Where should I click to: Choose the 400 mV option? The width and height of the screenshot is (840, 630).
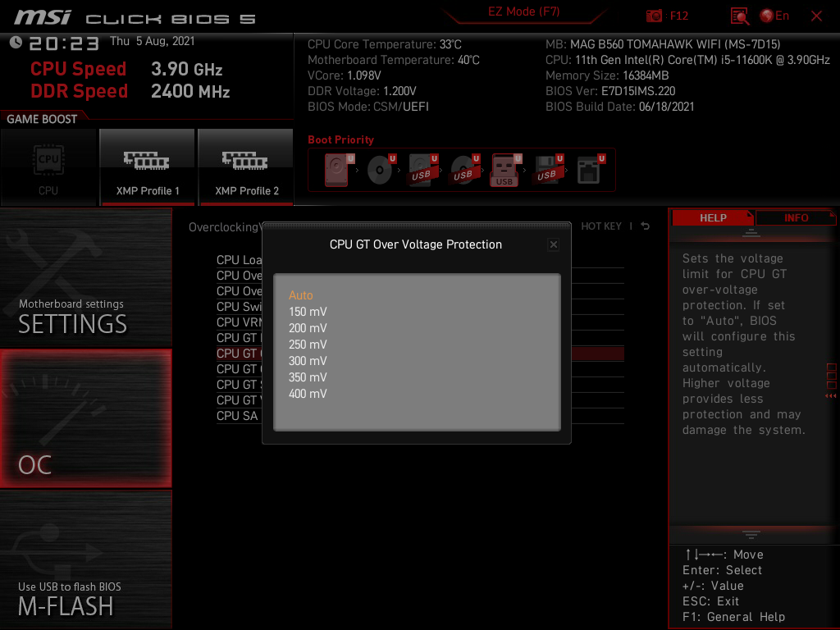pyautogui.click(x=308, y=394)
